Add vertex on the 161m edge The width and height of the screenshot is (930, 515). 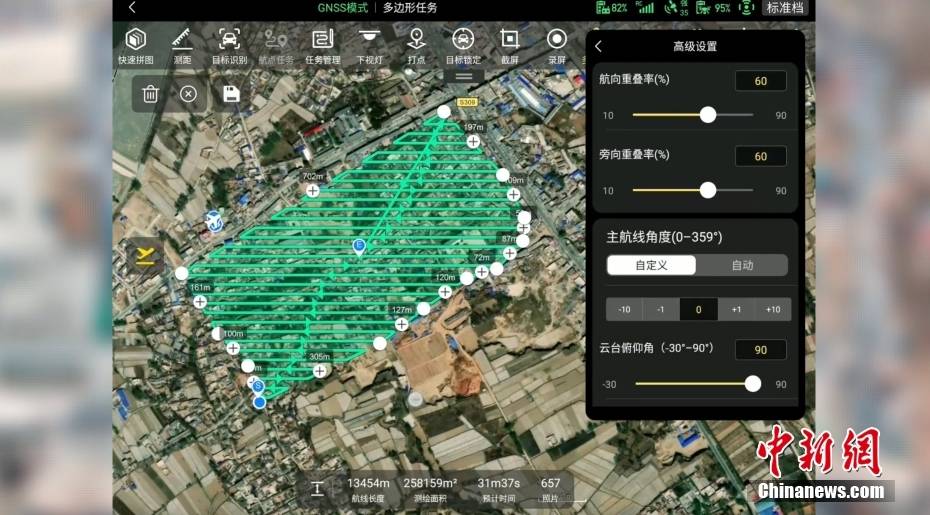(200, 301)
